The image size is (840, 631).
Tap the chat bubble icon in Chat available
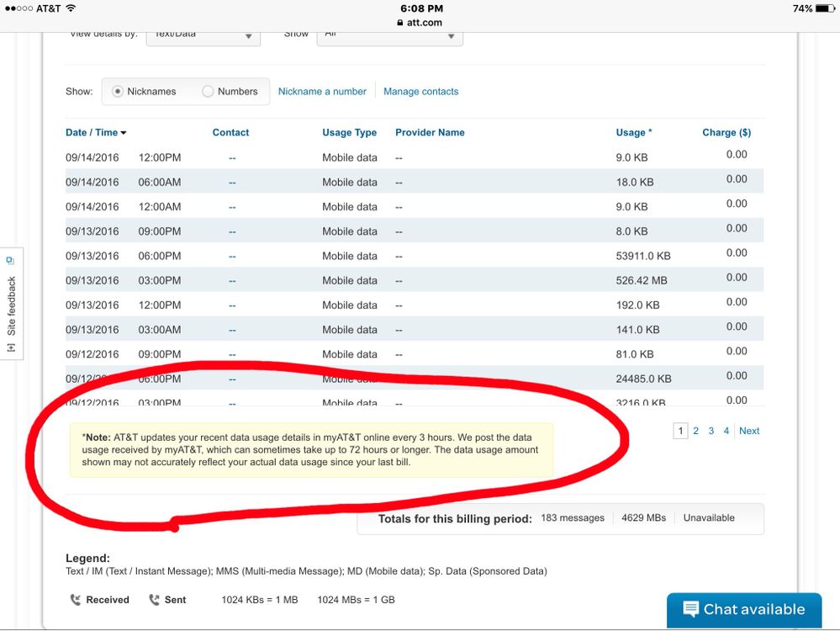690,609
